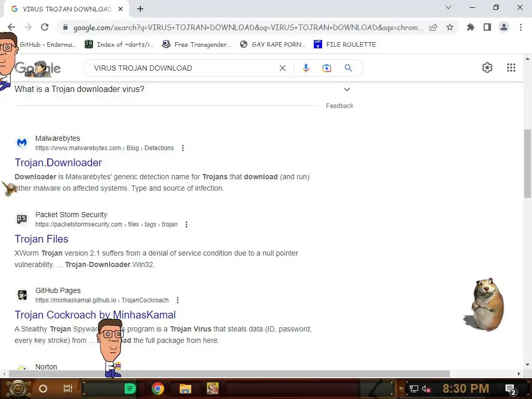Open the network tray icon

414,389
